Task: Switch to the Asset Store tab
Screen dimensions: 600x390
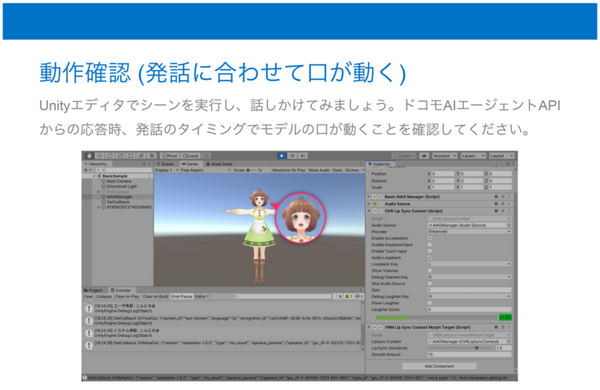Action: point(219,164)
